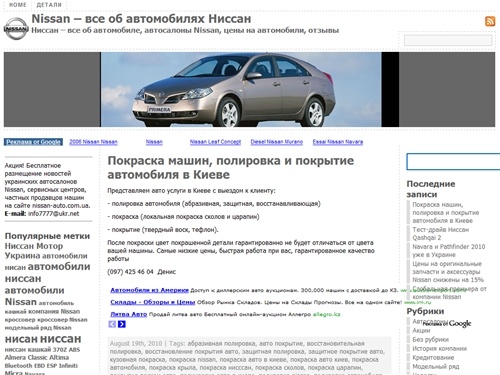
Task: Click the phone number (097) 425 46 04
Action: click(130, 272)
